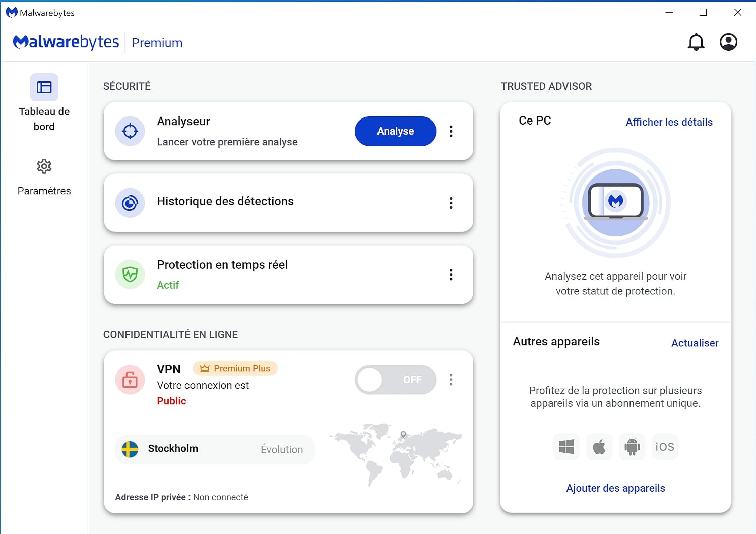This screenshot has width=756, height=534.
Task: Click the Historique des détections icon
Action: point(130,203)
